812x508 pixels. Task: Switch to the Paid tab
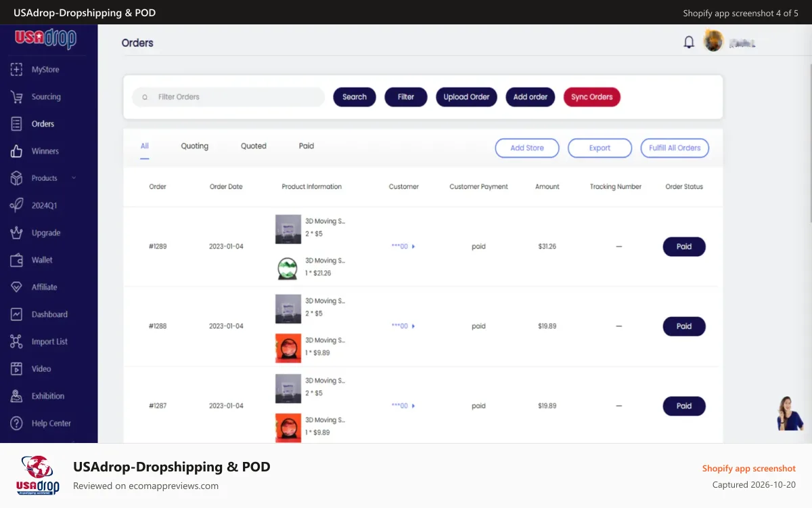[307, 146]
